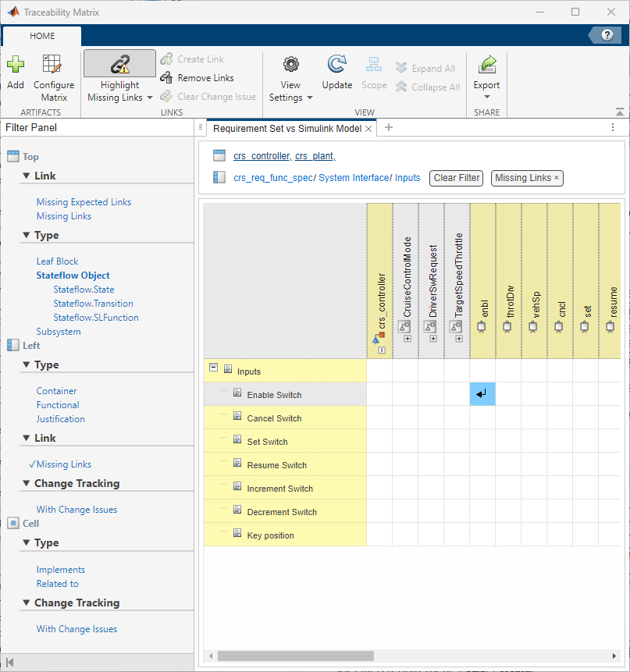Apply Justification filter

(x=60, y=419)
